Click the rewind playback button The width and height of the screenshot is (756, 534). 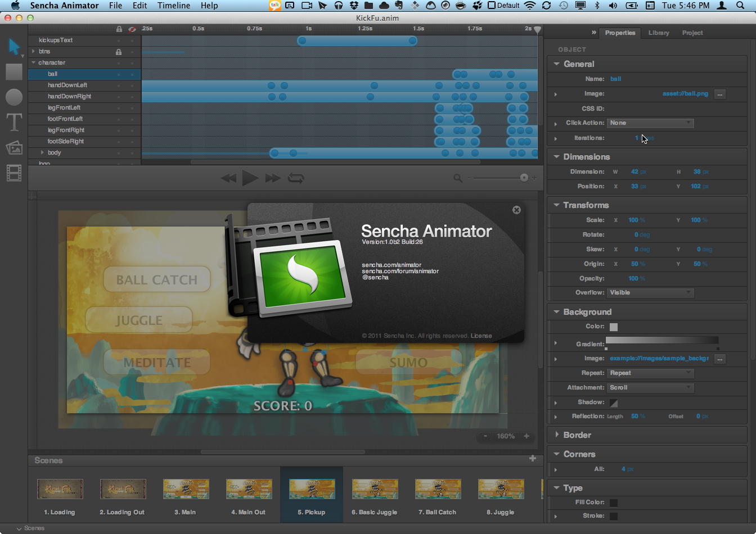[228, 178]
